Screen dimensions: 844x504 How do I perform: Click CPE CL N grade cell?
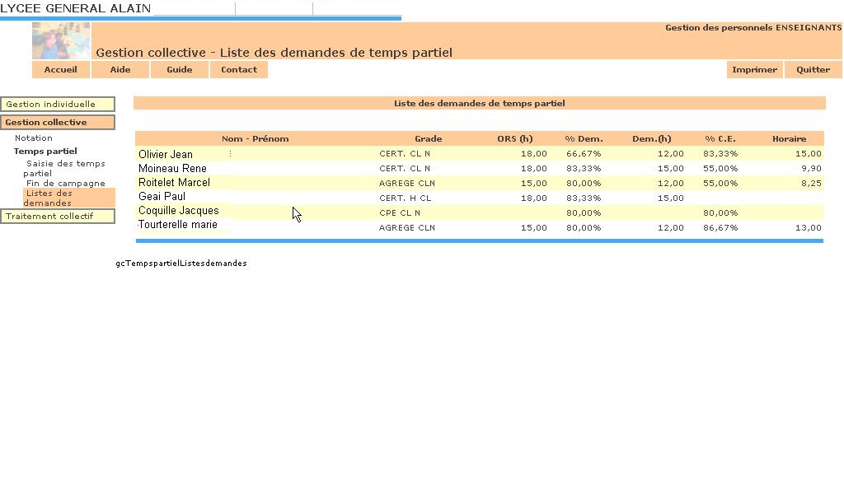coord(400,213)
